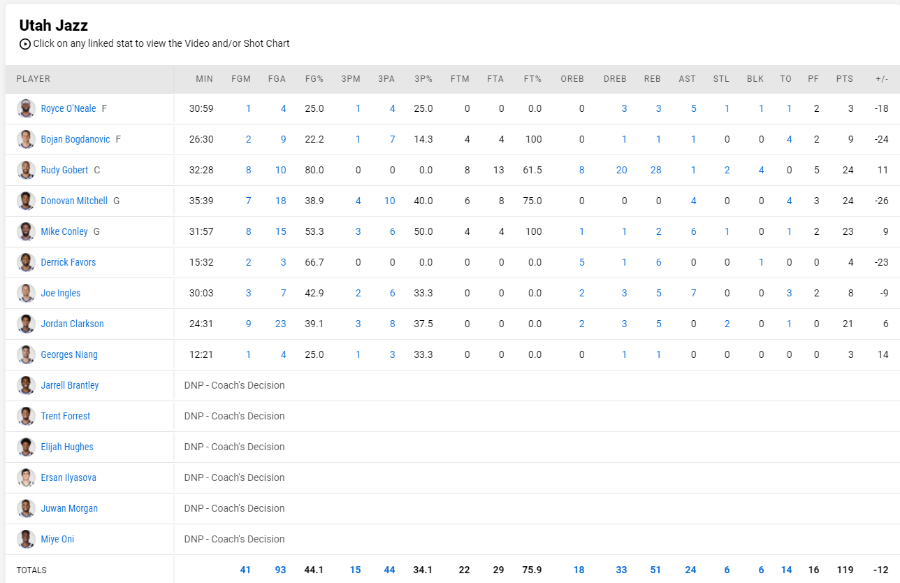Click Elijah Hughes' headshot photo
900x583 pixels.
pos(26,446)
